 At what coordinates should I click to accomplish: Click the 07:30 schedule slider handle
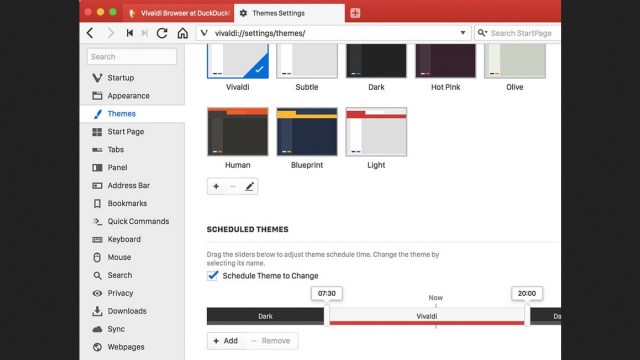(x=327, y=315)
